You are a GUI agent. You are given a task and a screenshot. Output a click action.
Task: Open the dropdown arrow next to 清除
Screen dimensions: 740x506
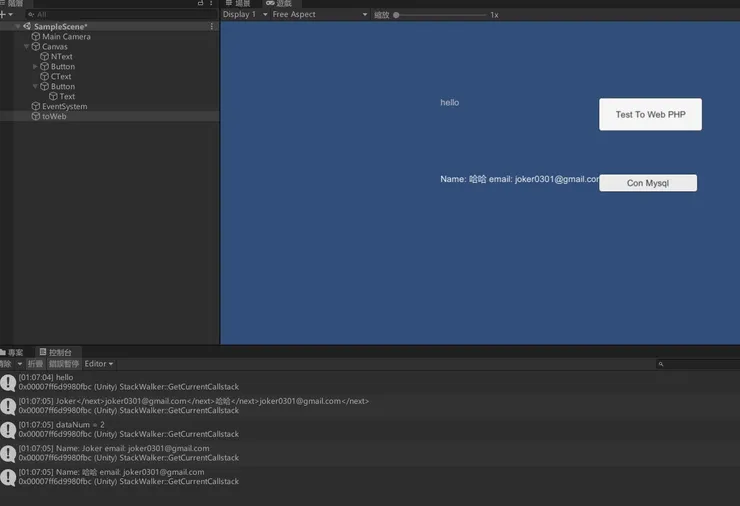point(20,364)
